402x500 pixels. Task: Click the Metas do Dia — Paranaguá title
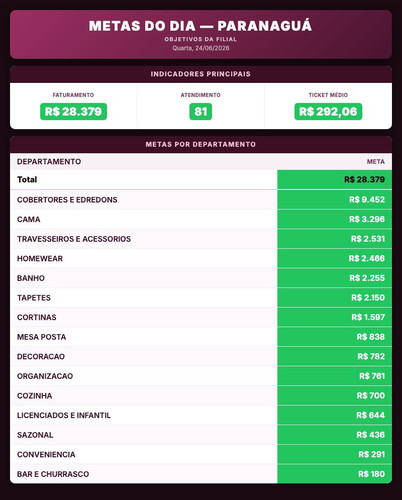click(201, 26)
